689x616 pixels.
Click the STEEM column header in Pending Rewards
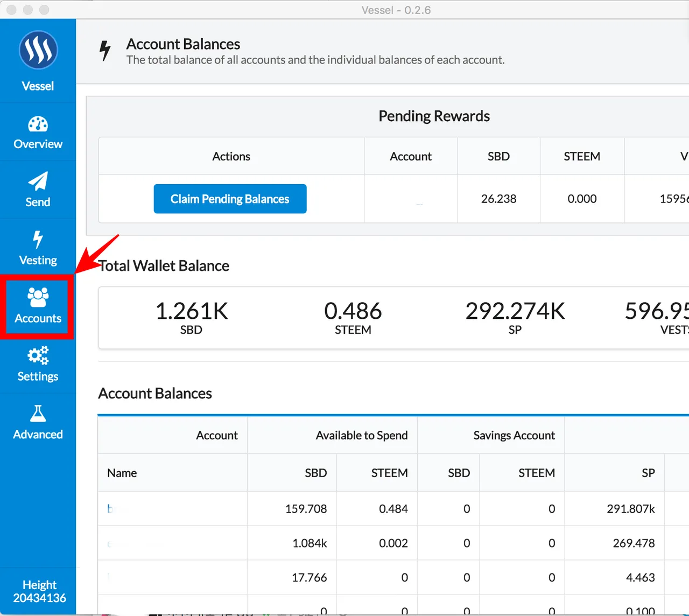pyautogui.click(x=582, y=156)
